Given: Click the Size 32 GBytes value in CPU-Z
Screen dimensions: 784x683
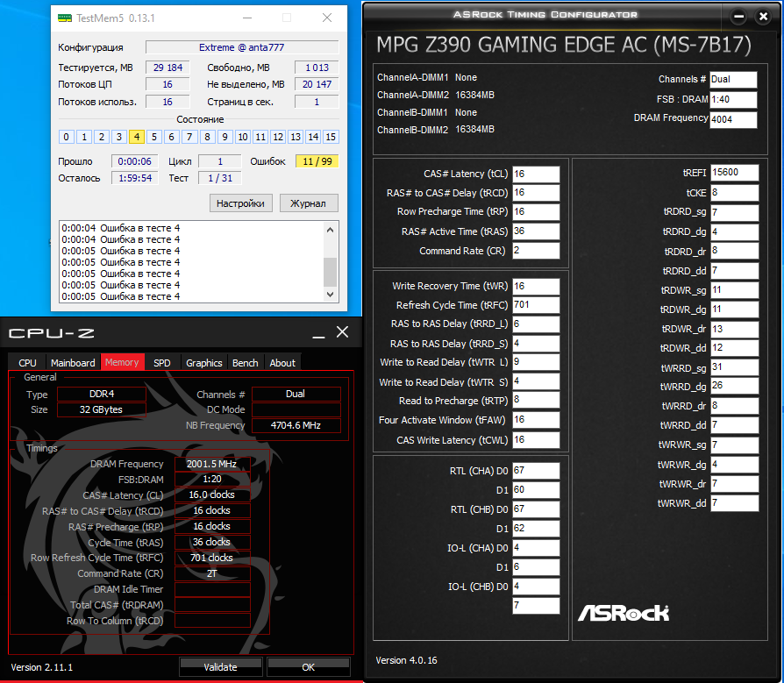Looking at the screenshot, I should tap(102, 409).
